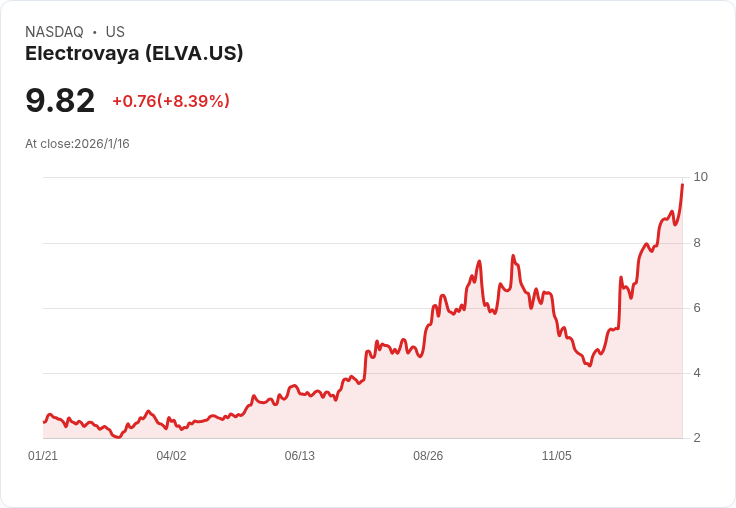Click the 6 y-axis price label
Image resolution: width=736 pixels, height=508 pixels.
point(697,308)
